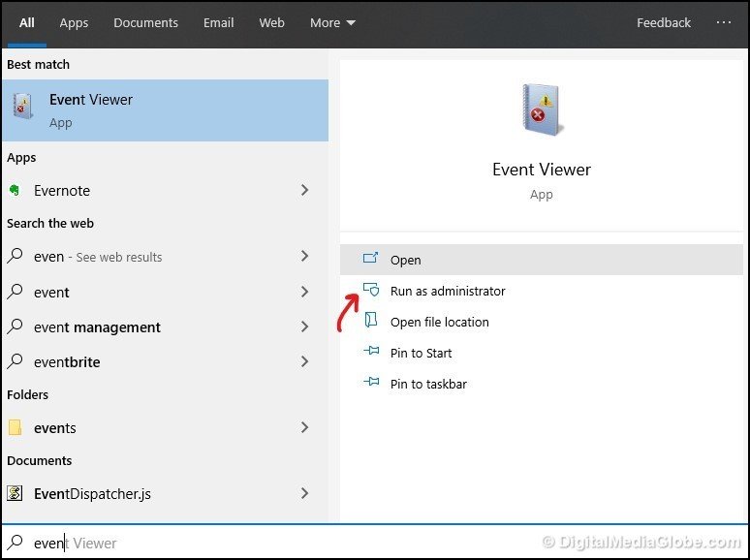This screenshot has height=560, width=750.
Task: Choose Run as administrator
Action: click(542, 291)
